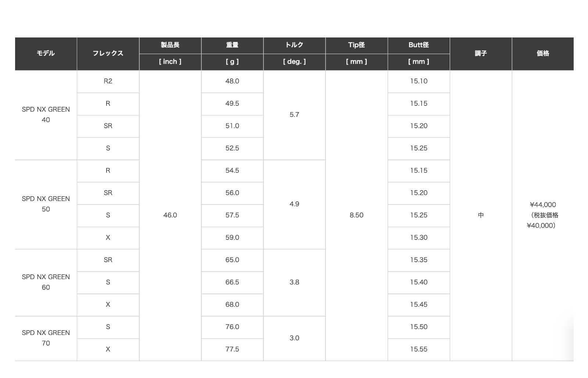Click the 価格 column header
Viewport: 588px width, 378px height.
(543, 53)
